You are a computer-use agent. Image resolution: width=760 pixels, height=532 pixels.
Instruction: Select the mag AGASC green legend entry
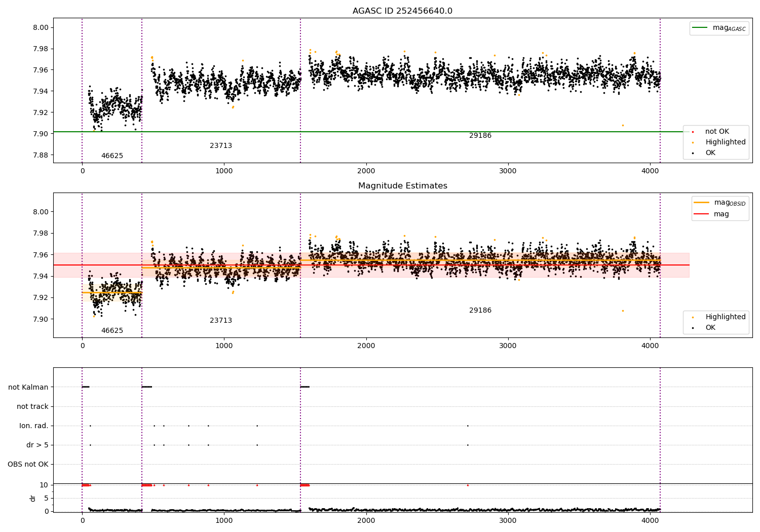click(719, 28)
